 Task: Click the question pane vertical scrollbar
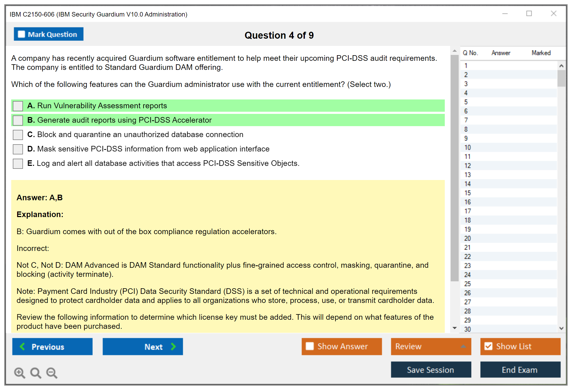[x=454, y=168]
